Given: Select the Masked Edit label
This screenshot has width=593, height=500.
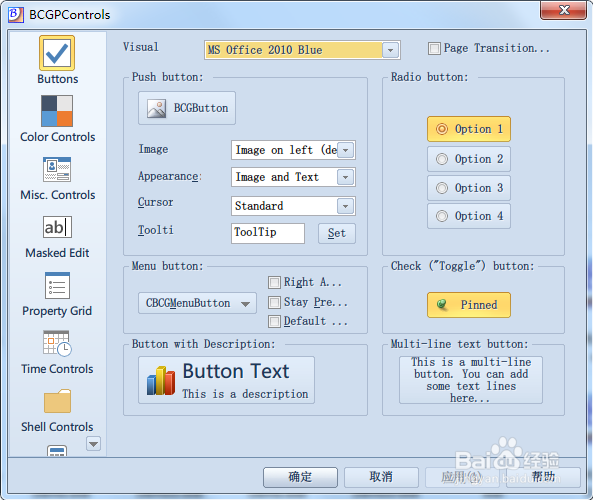Looking at the screenshot, I should click(57, 253).
